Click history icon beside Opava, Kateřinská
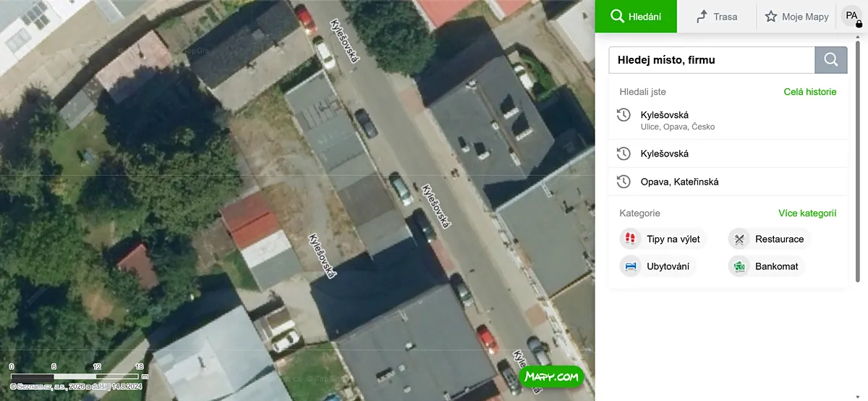 624,182
